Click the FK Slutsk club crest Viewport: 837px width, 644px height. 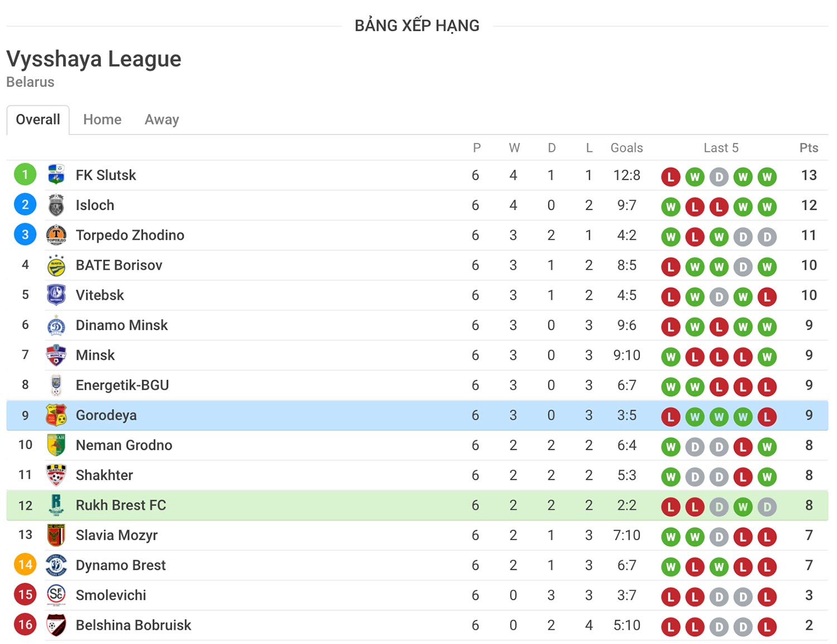click(x=56, y=175)
